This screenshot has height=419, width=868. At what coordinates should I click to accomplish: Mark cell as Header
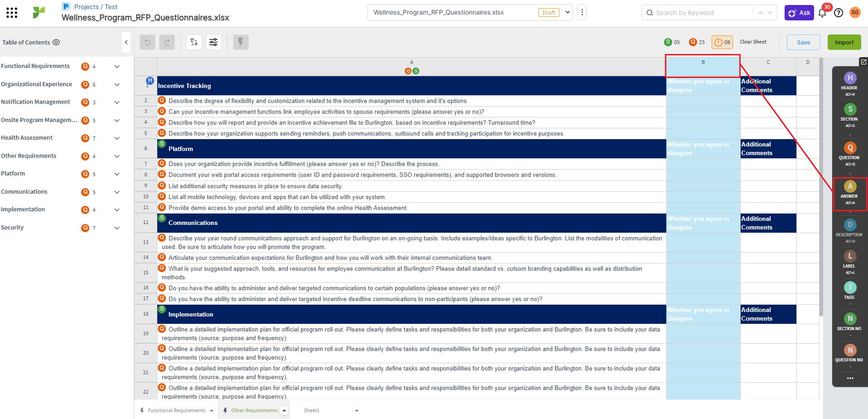coord(850,84)
